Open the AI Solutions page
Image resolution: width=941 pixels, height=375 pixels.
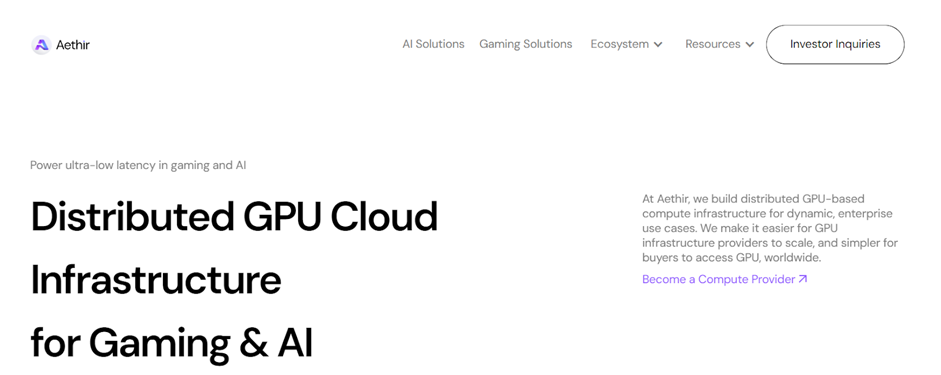[433, 44]
